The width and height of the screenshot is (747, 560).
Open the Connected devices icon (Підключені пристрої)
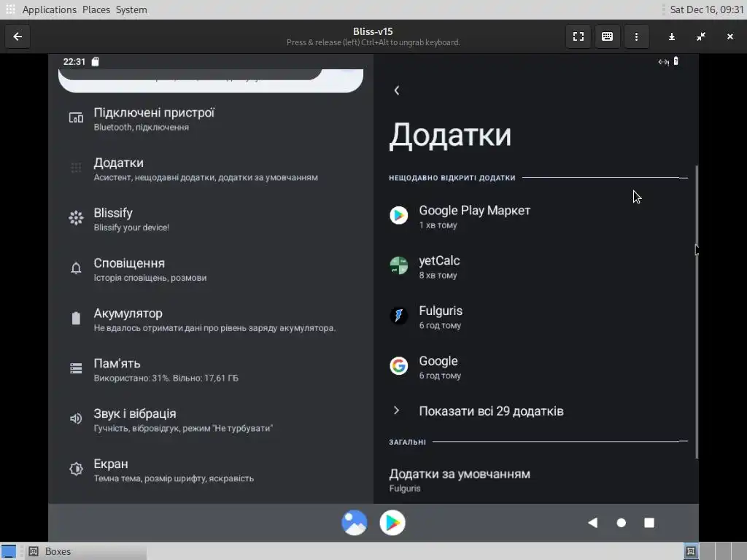(x=76, y=117)
